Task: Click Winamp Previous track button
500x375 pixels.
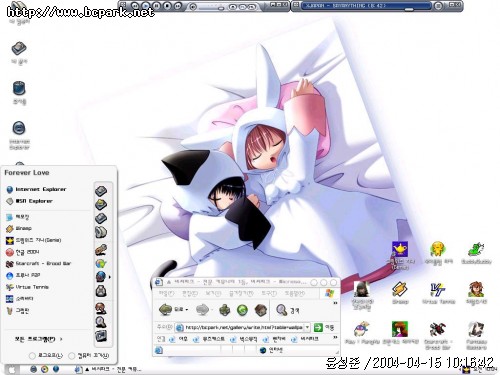Action: click(x=135, y=6)
